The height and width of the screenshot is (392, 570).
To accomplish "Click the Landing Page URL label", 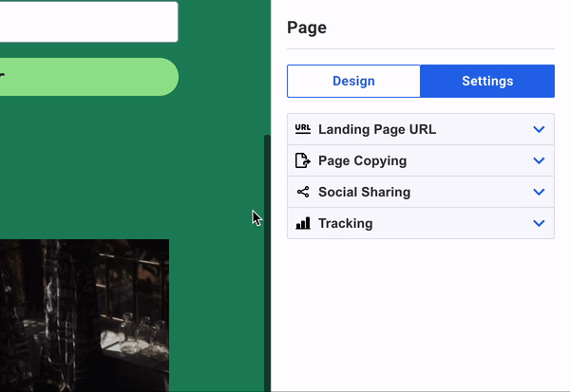I will pos(377,129).
